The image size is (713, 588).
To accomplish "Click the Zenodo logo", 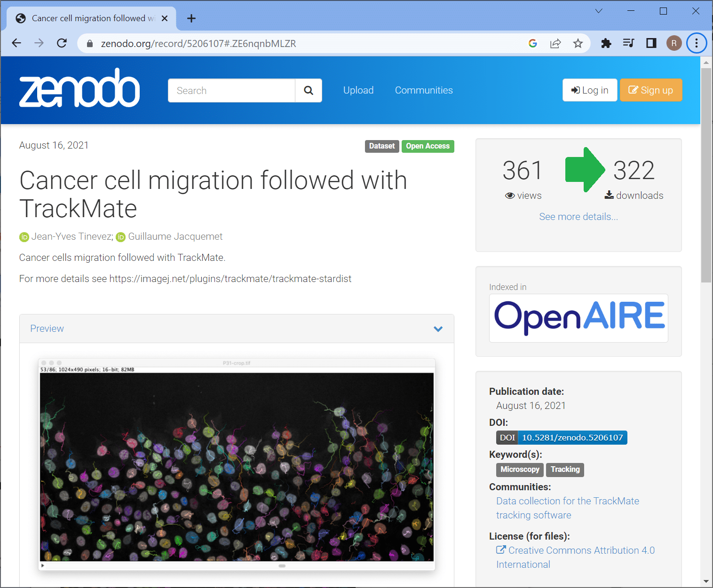I will [79, 88].
